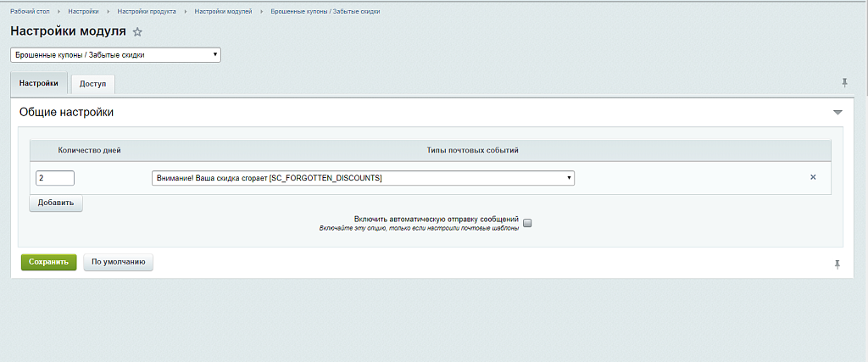Click the pin icon beside the save buttons
Viewport: 868px width, 362px height.
coord(837,265)
